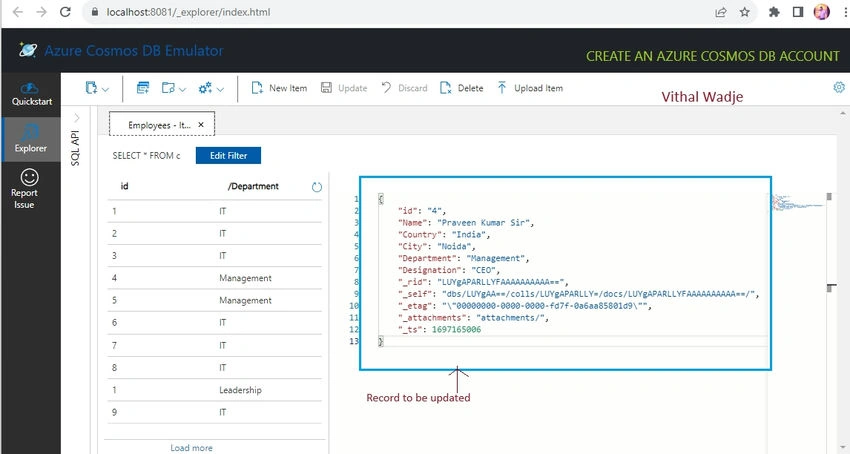Click the Edit Filter button
Screen dimensions: 850x454
tap(228, 156)
